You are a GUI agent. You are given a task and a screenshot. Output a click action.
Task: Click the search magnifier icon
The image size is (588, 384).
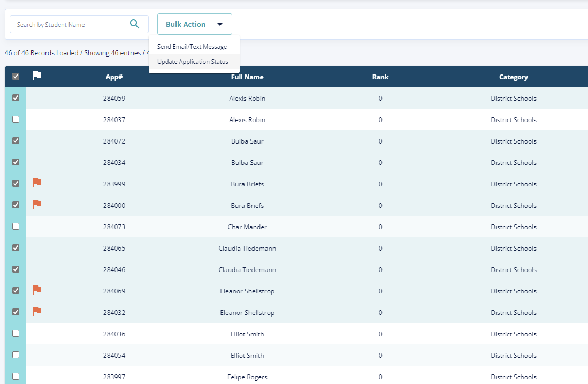click(135, 24)
